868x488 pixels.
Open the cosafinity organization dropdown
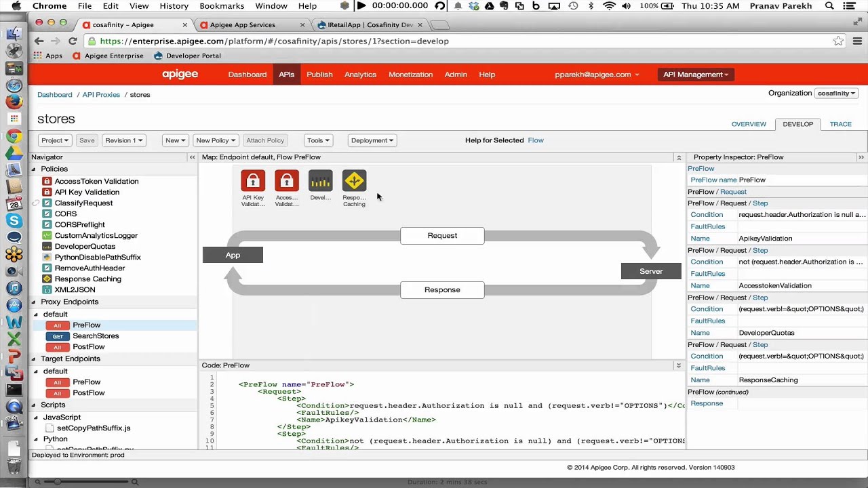pos(836,94)
